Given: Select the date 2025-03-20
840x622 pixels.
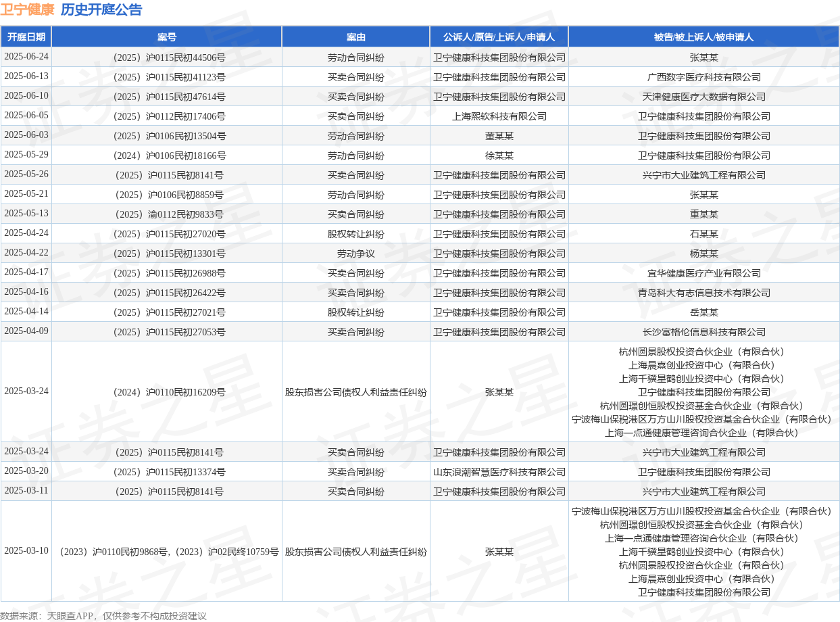Looking at the screenshot, I should click(x=26, y=471).
